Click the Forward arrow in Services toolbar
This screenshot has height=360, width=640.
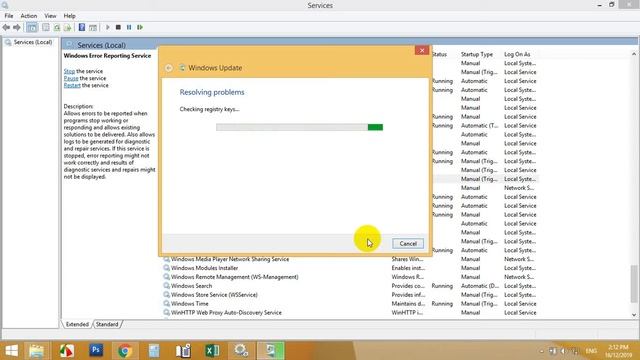pos(17,27)
